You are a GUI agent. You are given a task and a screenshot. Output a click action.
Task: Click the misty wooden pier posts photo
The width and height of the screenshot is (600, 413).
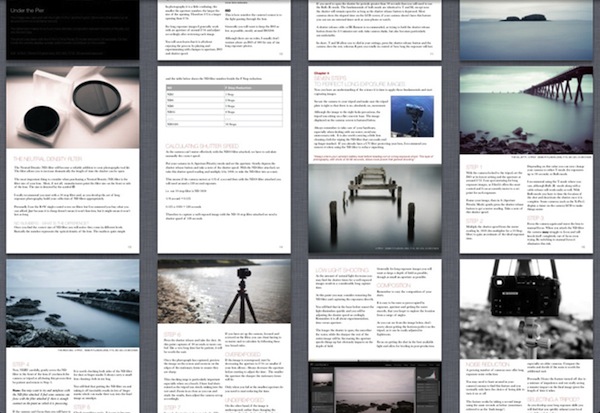375,209
